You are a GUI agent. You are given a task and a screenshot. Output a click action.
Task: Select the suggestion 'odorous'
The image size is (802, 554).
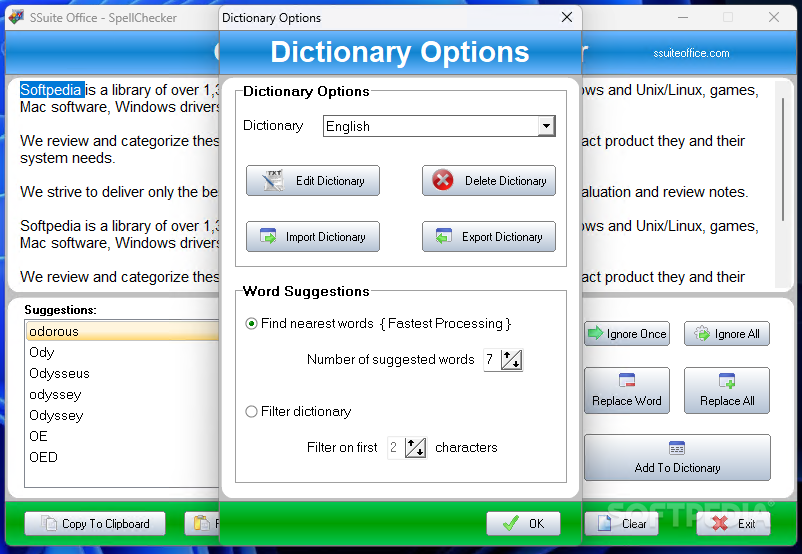pyautogui.click(x=123, y=331)
